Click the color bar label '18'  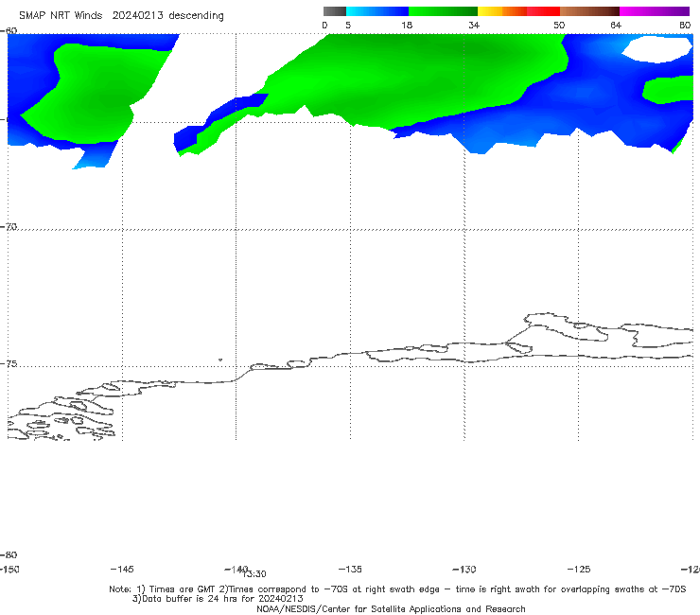pos(407,25)
